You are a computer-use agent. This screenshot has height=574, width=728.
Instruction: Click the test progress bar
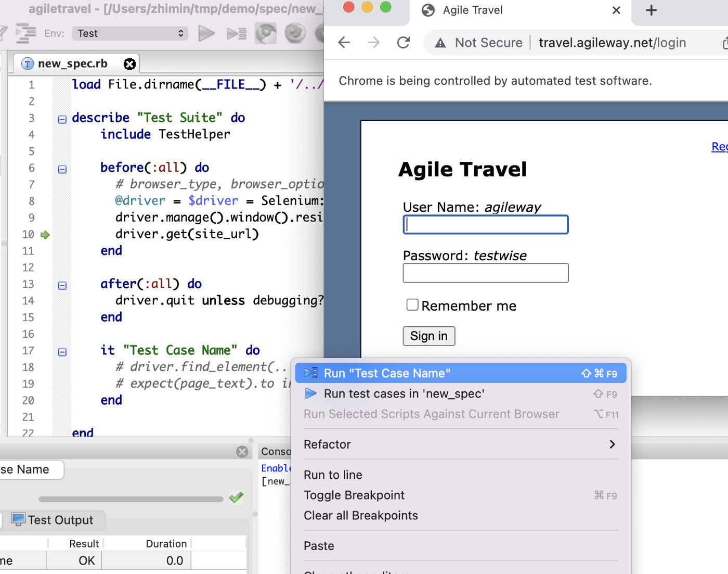coord(131,499)
